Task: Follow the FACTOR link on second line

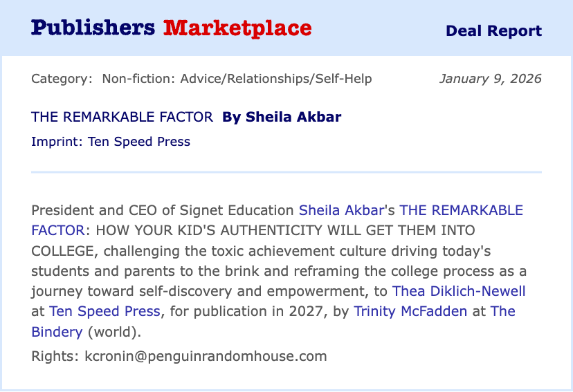Action: pyautogui.click(x=58, y=230)
